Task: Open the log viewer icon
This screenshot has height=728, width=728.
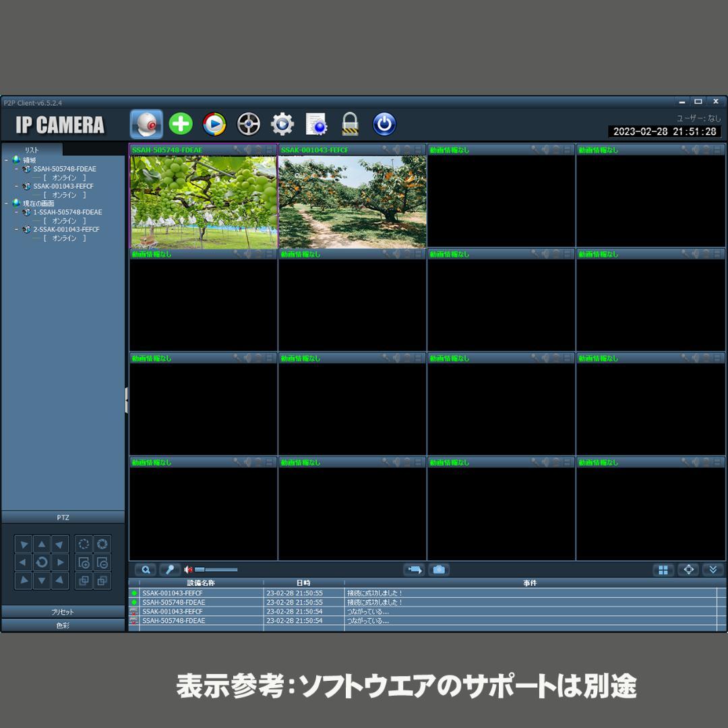Action: point(316,123)
